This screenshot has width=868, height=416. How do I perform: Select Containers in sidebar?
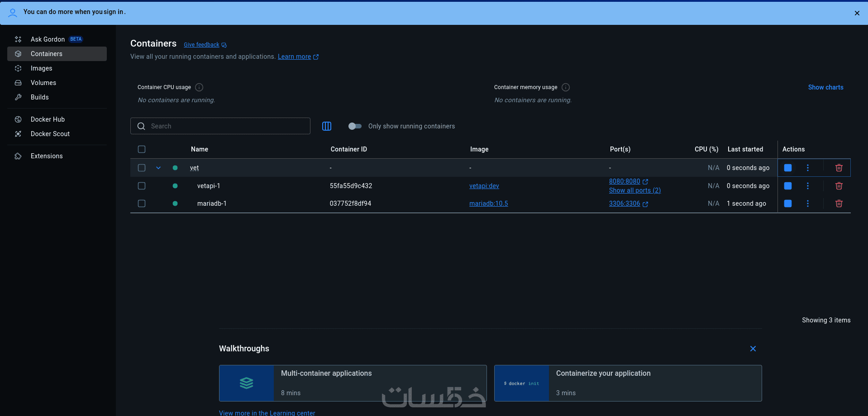[57, 54]
